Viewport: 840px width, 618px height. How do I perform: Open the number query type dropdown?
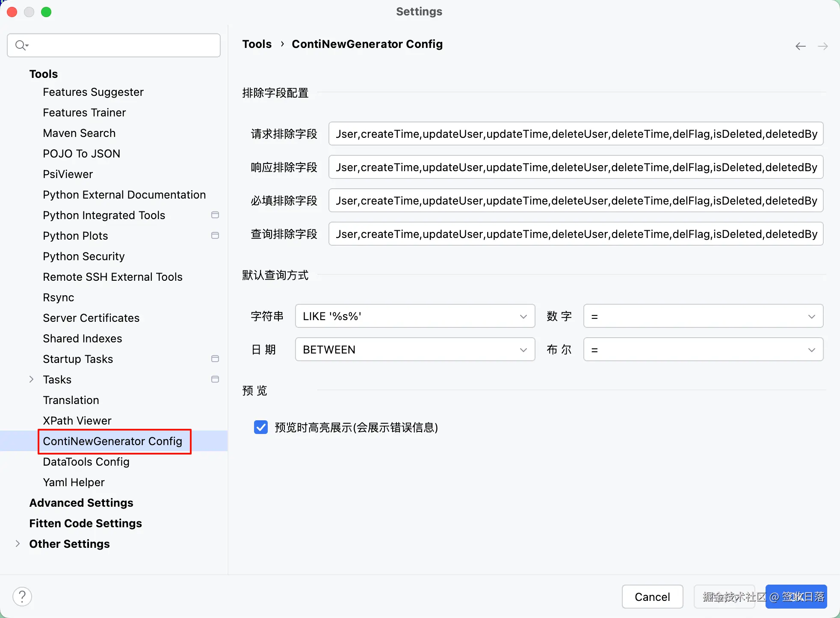pos(703,316)
